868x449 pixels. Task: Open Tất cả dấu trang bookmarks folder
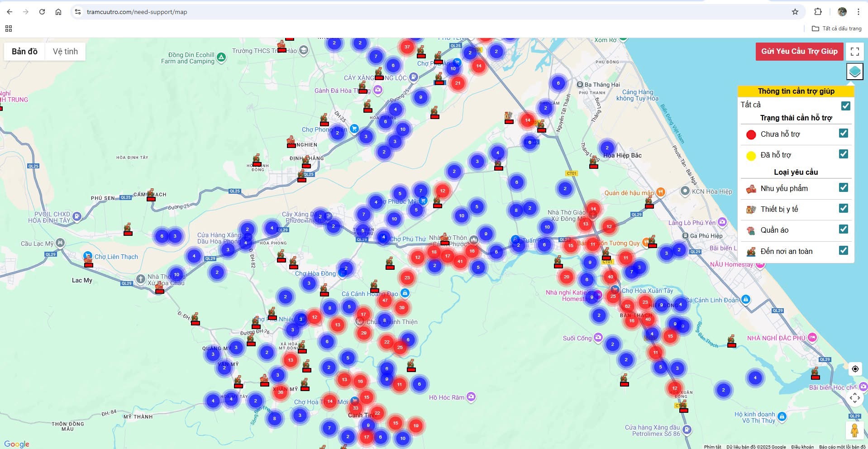[837, 29]
